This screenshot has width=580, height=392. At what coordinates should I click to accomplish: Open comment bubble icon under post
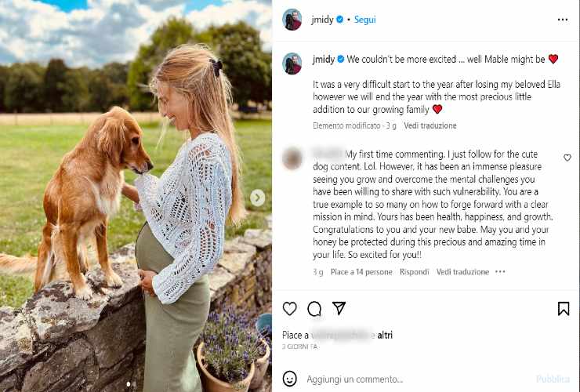[x=314, y=309]
